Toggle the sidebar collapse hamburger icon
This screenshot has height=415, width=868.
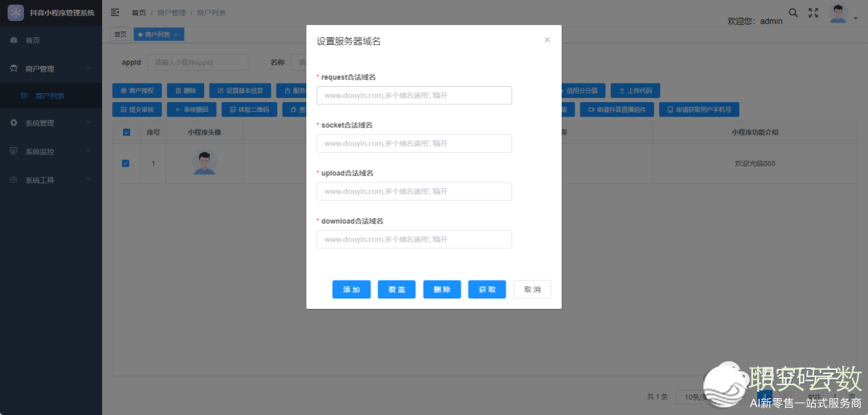point(115,12)
